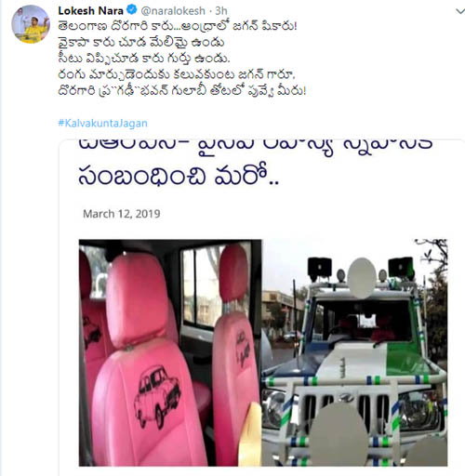The width and height of the screenshot is (465, 476).
Task: View the pink car seats photo
Action: point(170,352)
